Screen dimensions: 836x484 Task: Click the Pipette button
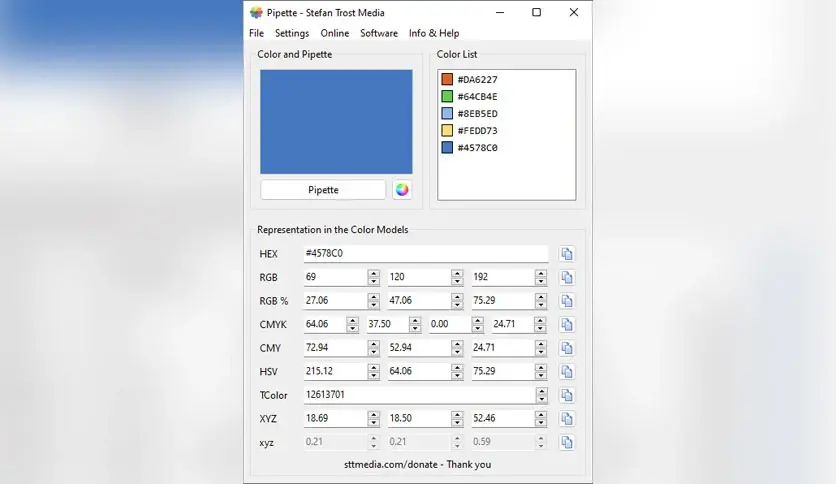323,190
